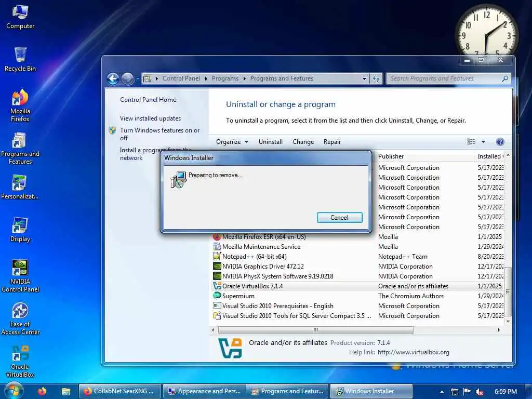This screenshot has height=399, width=532.
Task: Launch Mozilla Firefox from desktop shortcut
Action: (x=20, y=105)
